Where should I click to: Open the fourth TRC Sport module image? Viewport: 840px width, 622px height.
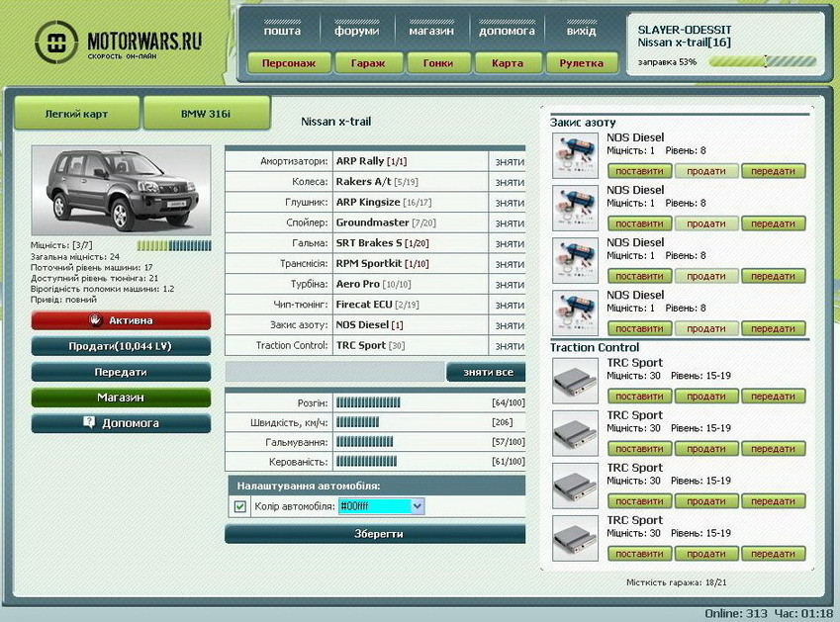click(575, 539)
